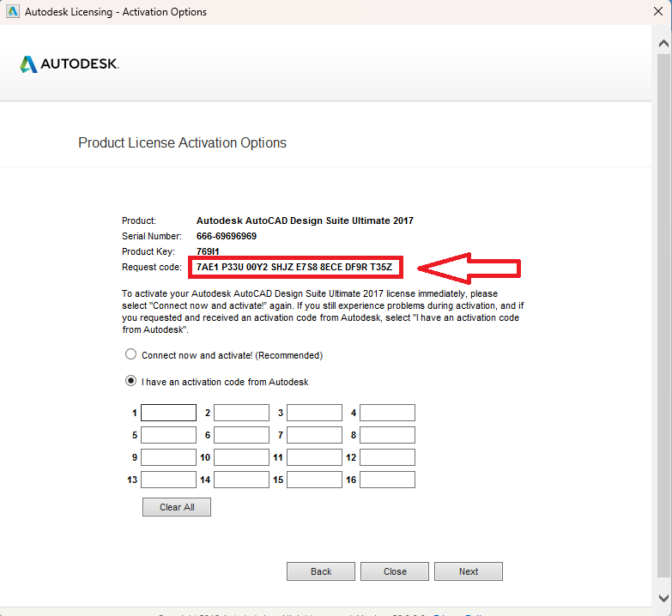
Task: Select 'I have an activation code' radio
Action: tap(130, 381)
